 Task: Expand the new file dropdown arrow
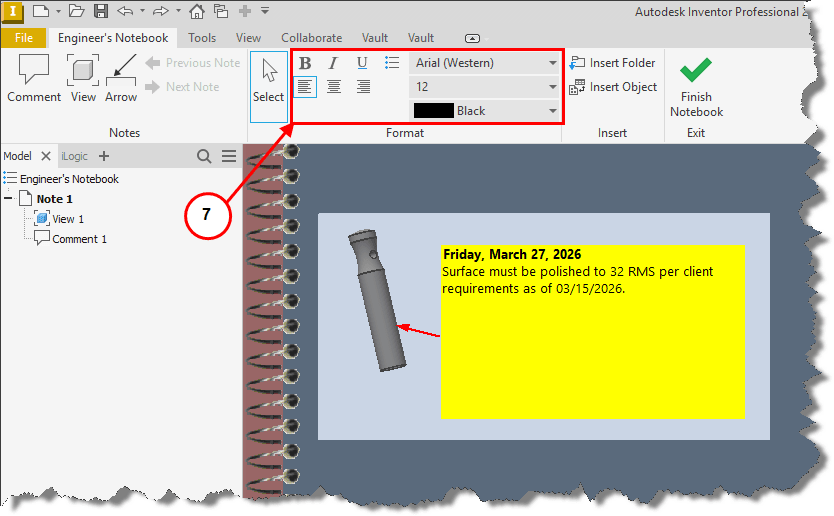coord(58,11)
